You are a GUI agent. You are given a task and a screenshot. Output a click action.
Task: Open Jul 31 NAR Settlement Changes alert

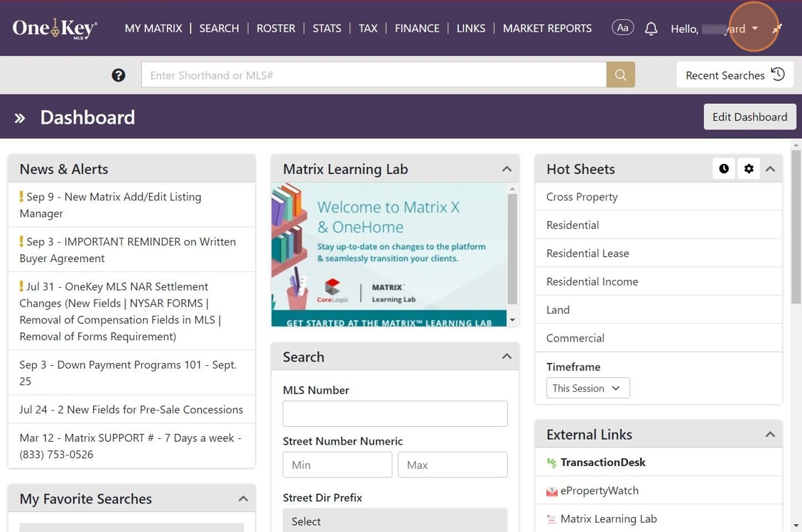click(x=132, y=311)
